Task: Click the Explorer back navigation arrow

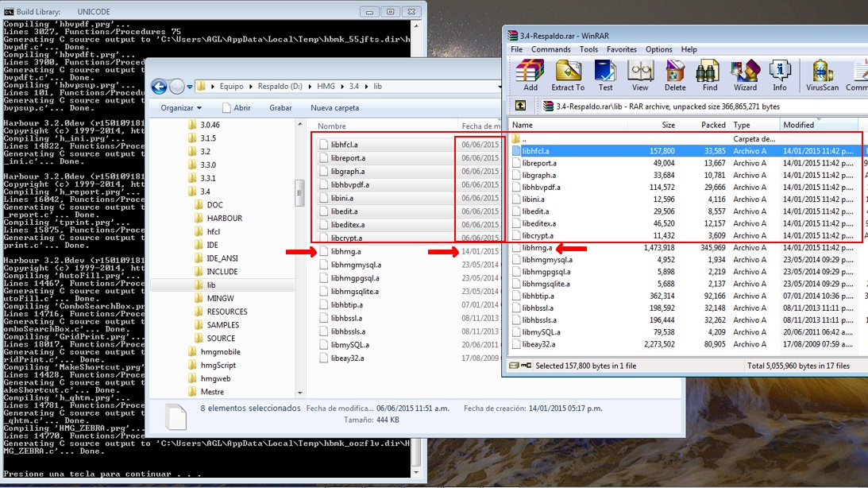Action: tap(159, 86)
